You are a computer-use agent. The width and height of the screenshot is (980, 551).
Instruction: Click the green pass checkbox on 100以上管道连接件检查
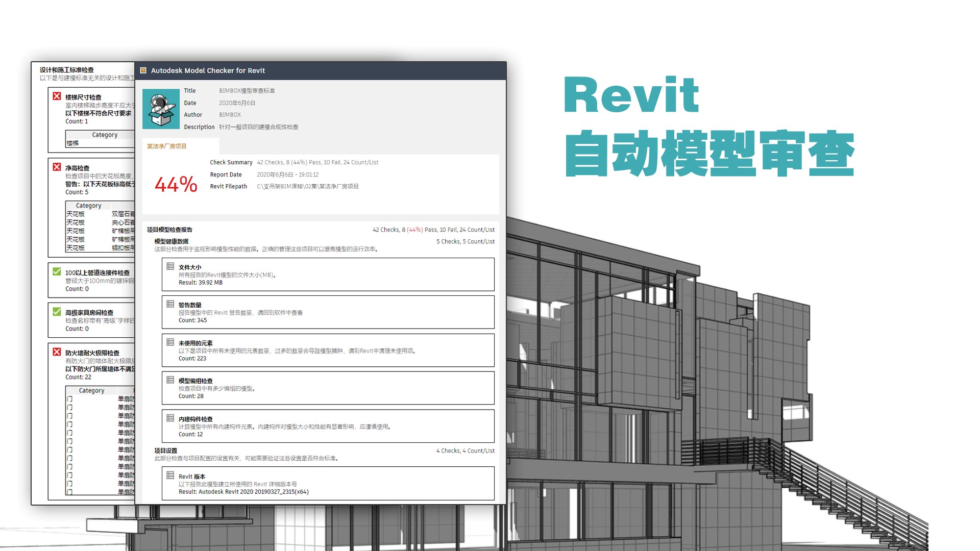56,272
